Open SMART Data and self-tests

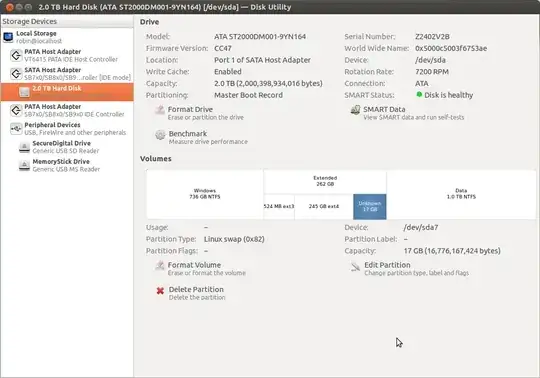[x=407, y=113]
